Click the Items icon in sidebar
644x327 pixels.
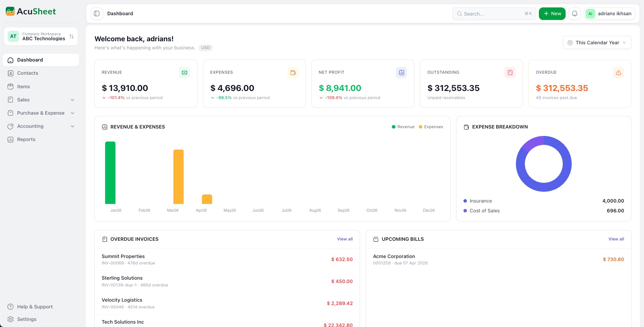[x=10, y=86]
